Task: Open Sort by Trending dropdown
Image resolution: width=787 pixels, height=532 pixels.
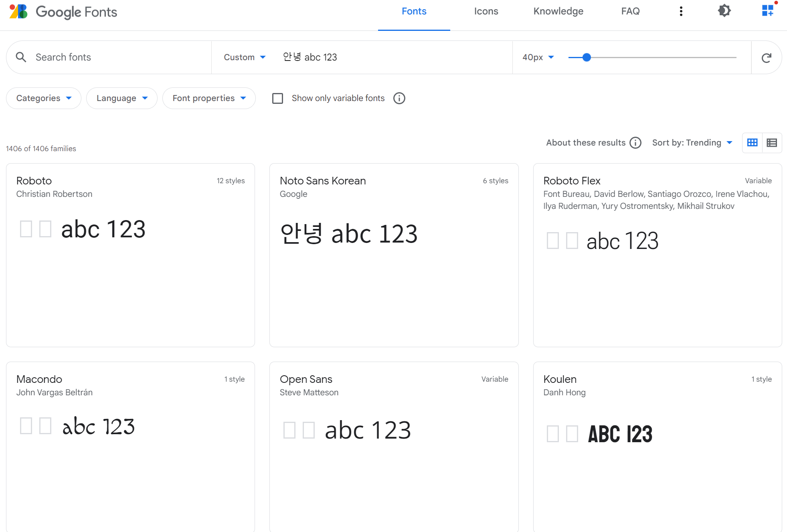Action: pos(692,143)
